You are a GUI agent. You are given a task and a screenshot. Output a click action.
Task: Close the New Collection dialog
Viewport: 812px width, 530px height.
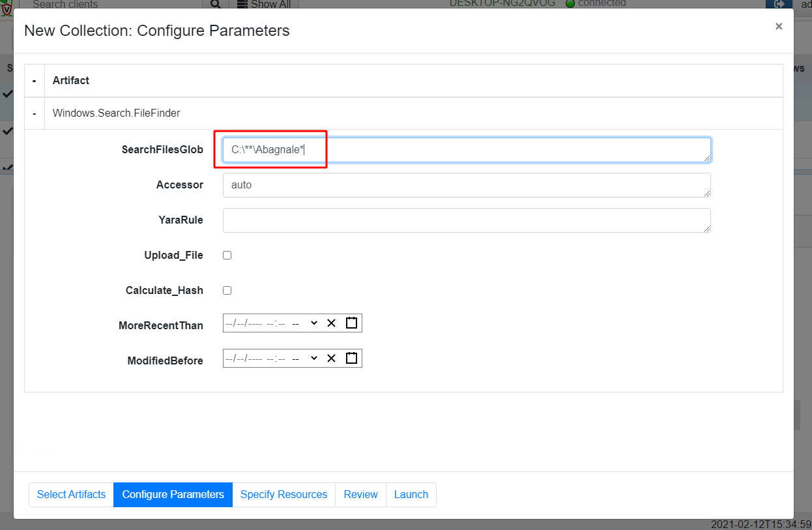click(x=778, y=27)
